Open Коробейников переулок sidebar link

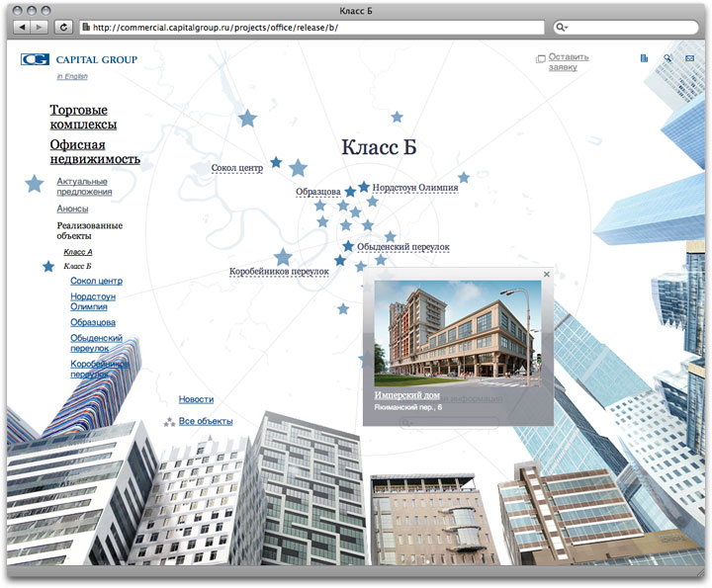point(100,369)
